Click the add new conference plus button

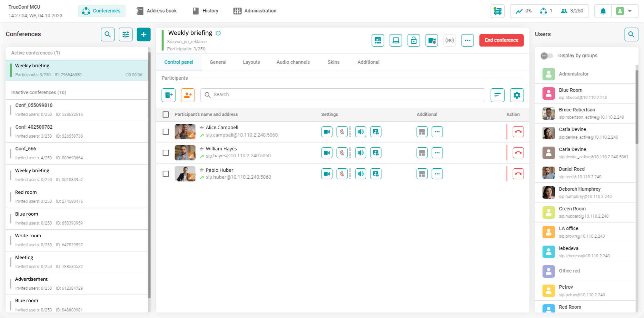click(143, 34)
